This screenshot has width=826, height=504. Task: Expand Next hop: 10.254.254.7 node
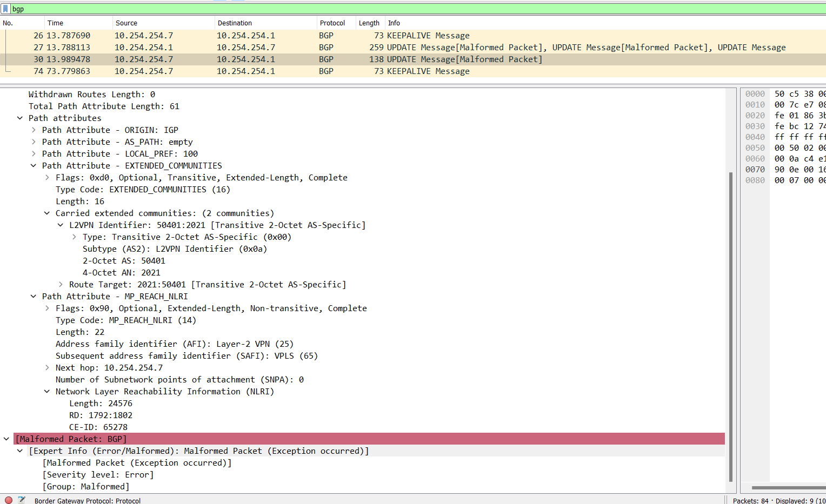click(x=47, y=368)
